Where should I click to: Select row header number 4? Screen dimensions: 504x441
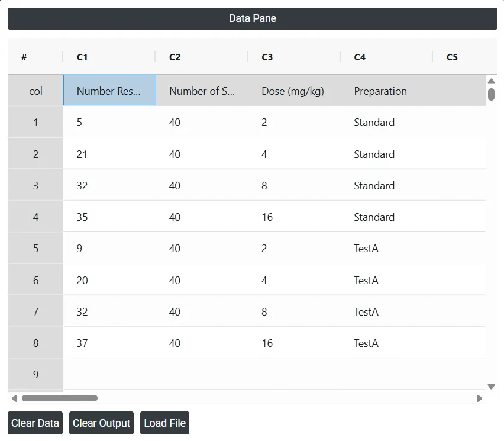pyautogui.click(x=35, y=217)
